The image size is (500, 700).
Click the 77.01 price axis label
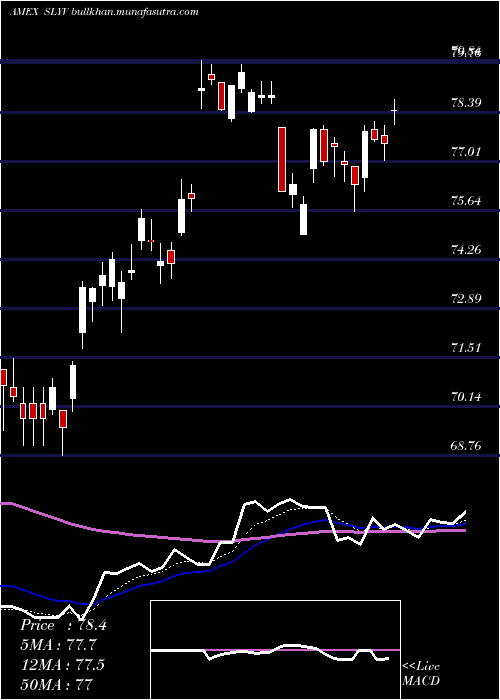(x=466, y=152)
